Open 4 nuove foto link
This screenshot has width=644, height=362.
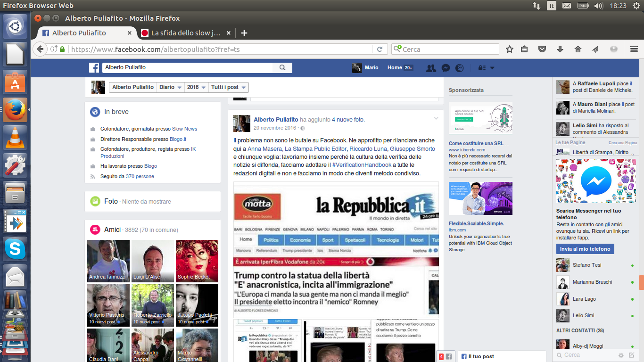348,120
